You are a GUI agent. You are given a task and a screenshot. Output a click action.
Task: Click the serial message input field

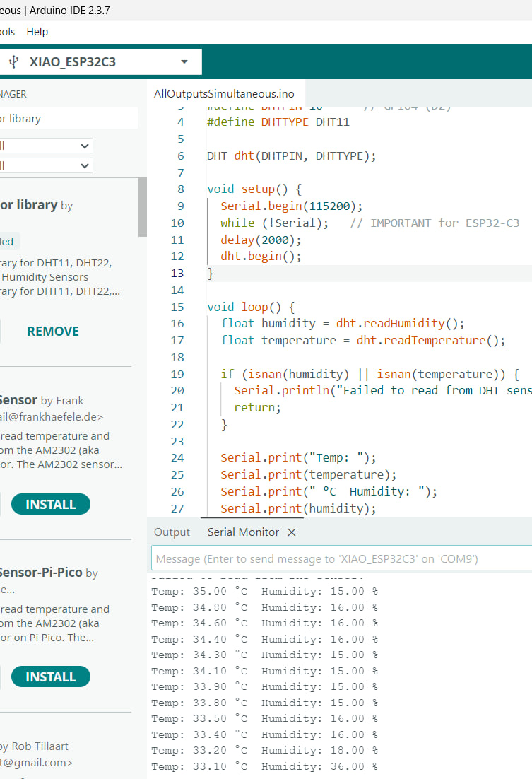341,559
